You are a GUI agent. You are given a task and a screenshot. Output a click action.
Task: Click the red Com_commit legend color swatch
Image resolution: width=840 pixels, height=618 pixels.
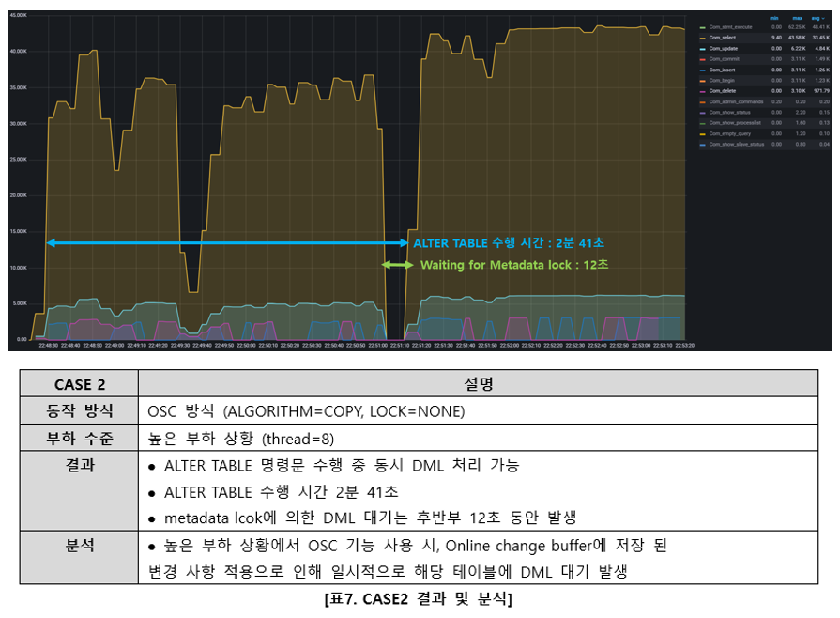[x=702, y=59]
